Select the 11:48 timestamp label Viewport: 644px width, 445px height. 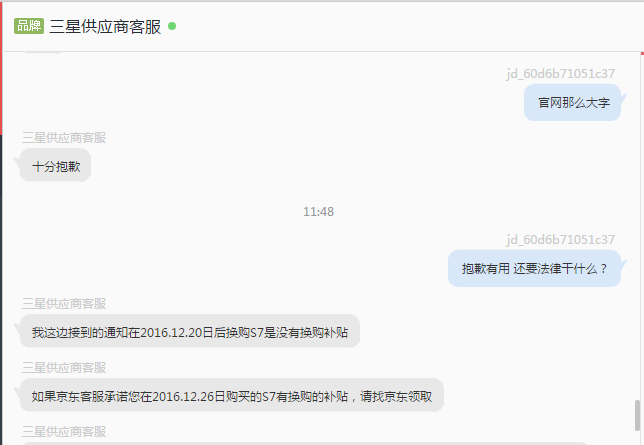pyautogui.click(x=318, y=212)
